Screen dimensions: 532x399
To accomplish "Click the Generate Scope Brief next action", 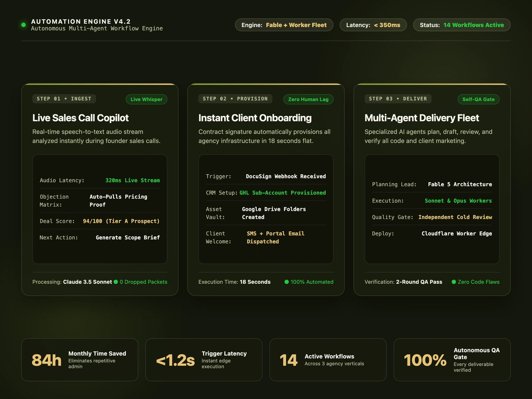I will [x=128, y=237].
